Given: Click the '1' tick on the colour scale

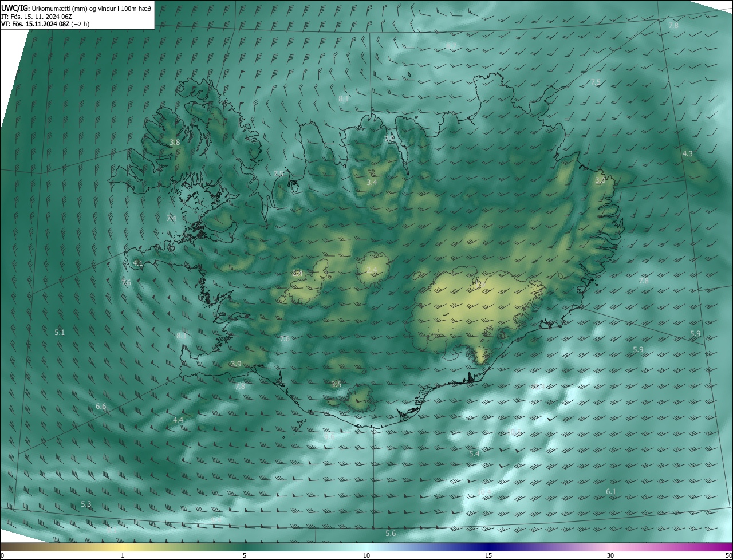Looking at the screenshot, I should click(x=123, y=555).
